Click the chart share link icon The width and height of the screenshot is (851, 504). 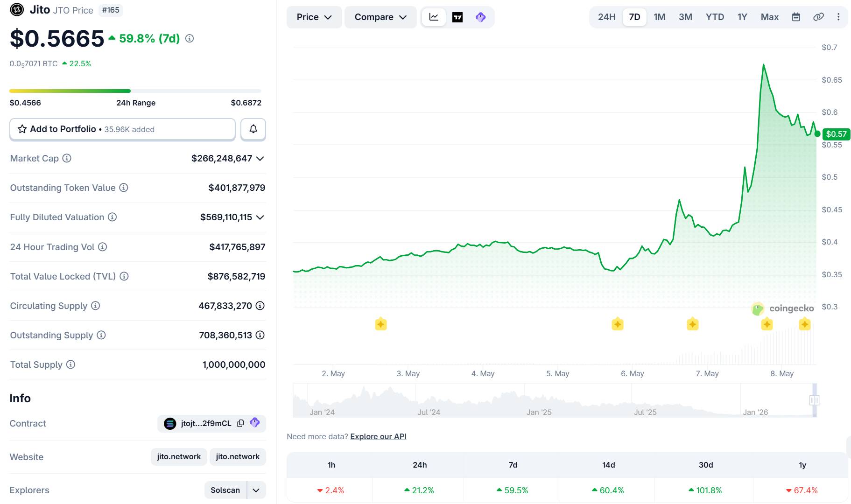(x=818, y=17)
